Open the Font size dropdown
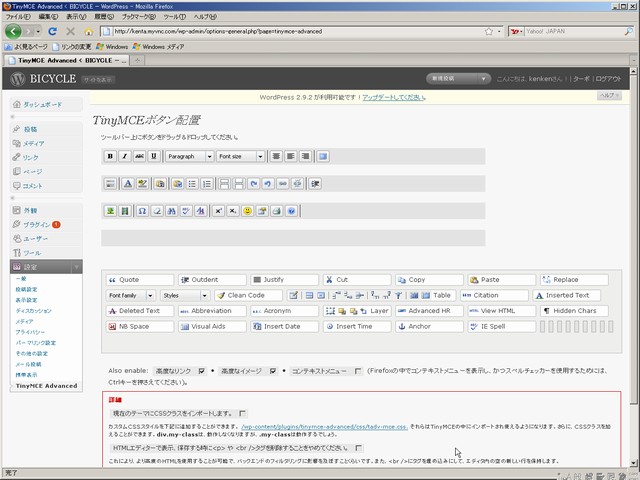The width and height of the screenshot is (640, 480). (x=241, y=157)
